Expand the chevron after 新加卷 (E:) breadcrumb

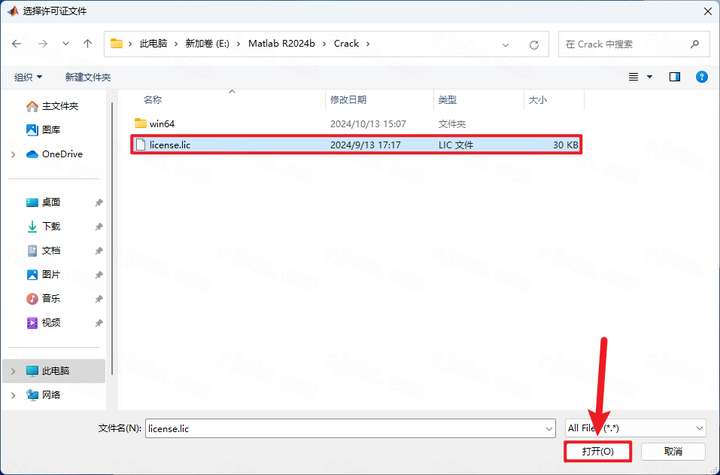(x=239, y=44)
